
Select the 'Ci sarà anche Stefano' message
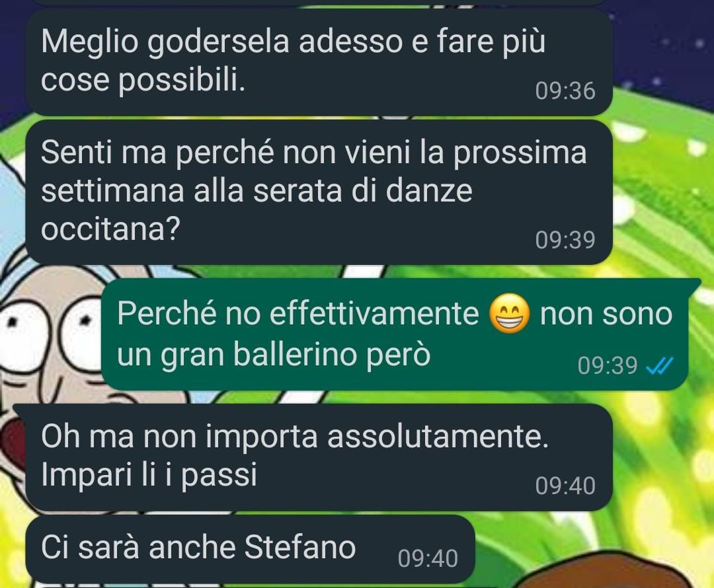click(x=250, y=548)
